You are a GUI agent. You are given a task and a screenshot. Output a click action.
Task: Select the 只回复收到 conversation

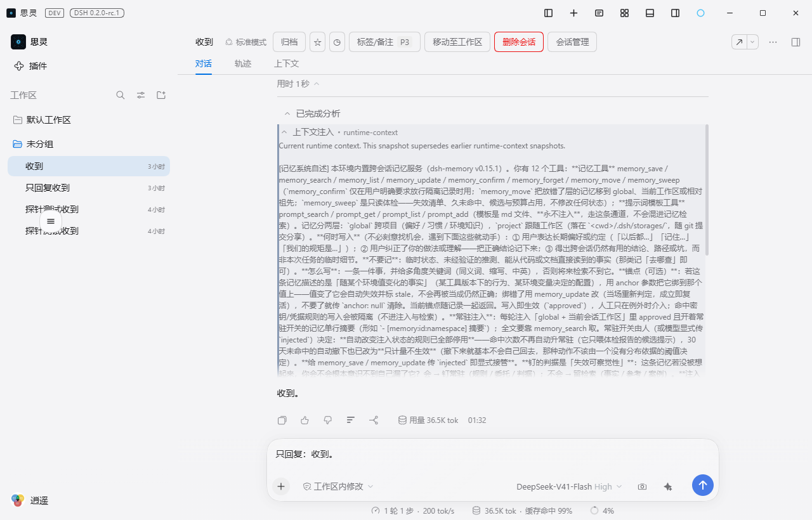pos(89,188)
